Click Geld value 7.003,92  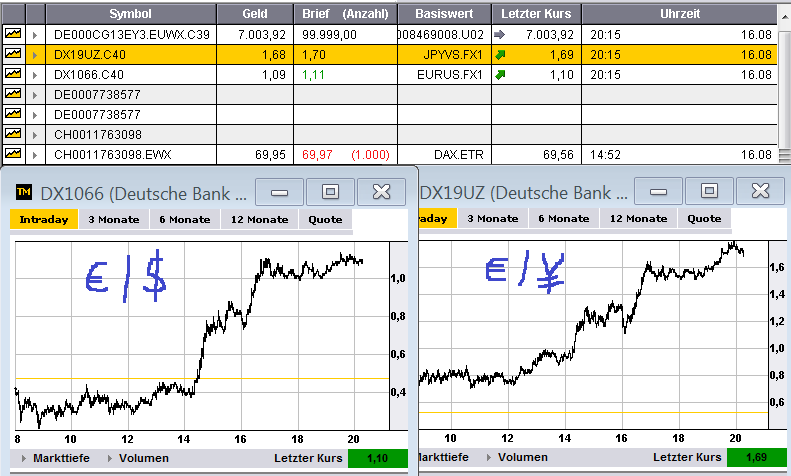(262, 35)
